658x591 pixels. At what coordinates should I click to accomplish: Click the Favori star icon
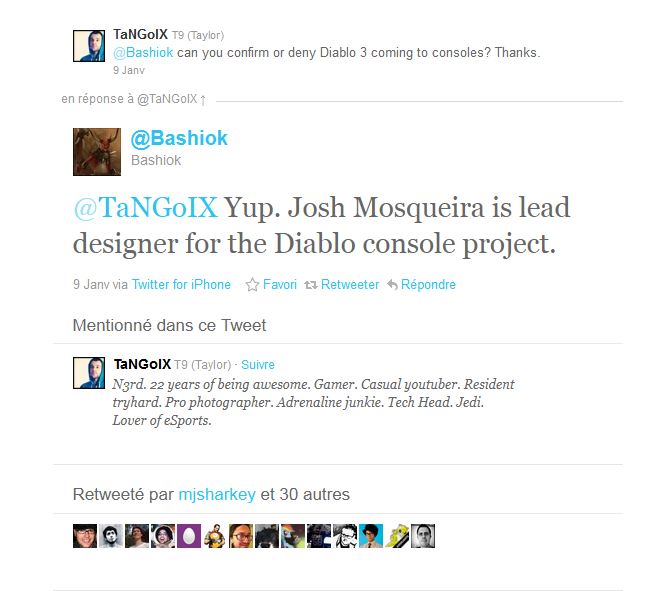click(252, 285)
